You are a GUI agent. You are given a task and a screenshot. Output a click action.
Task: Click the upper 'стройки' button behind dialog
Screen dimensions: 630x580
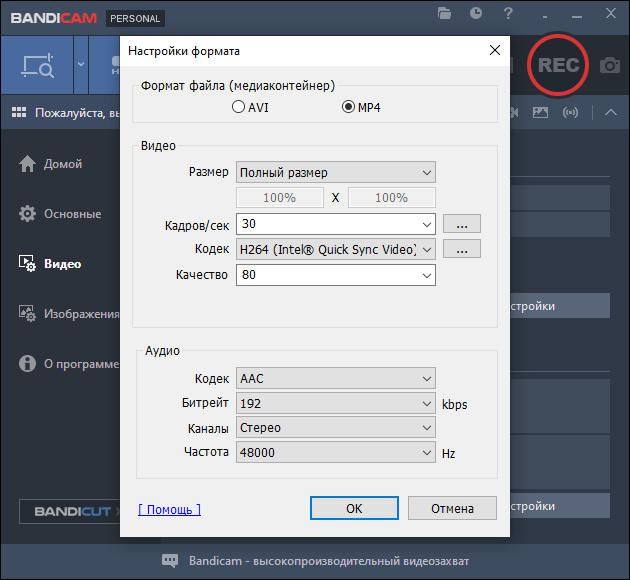pyautogui.click(x=560, y=306)
